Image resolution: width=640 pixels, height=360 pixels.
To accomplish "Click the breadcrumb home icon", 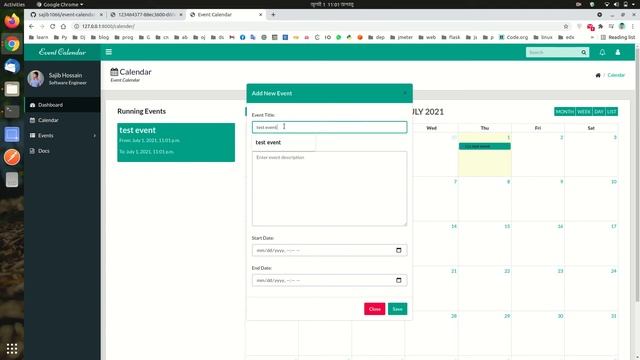I will click(598, 75).
